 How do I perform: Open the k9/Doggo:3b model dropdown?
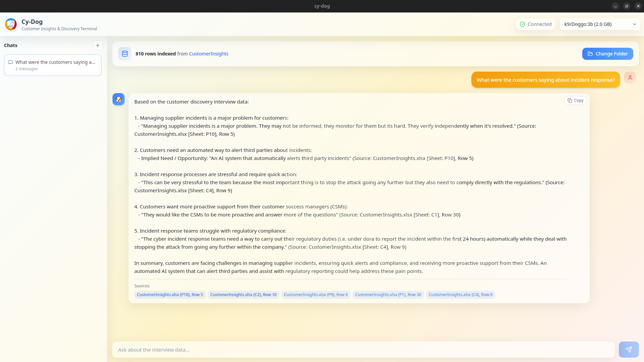[588, 24]
